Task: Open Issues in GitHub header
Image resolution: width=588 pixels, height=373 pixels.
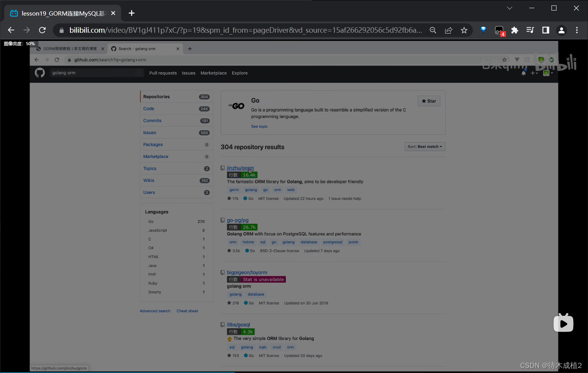Action: (189, 73)
